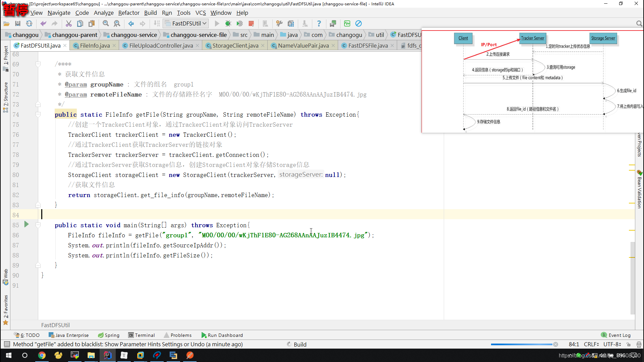Cancel the Build progress bar task
This screenshot has height=362, width=644.
pos(555,345)
